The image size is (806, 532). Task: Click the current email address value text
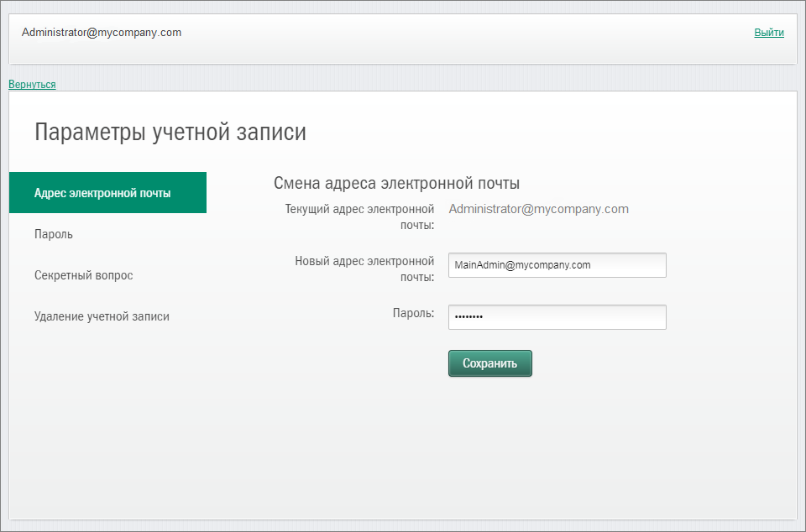538,209
